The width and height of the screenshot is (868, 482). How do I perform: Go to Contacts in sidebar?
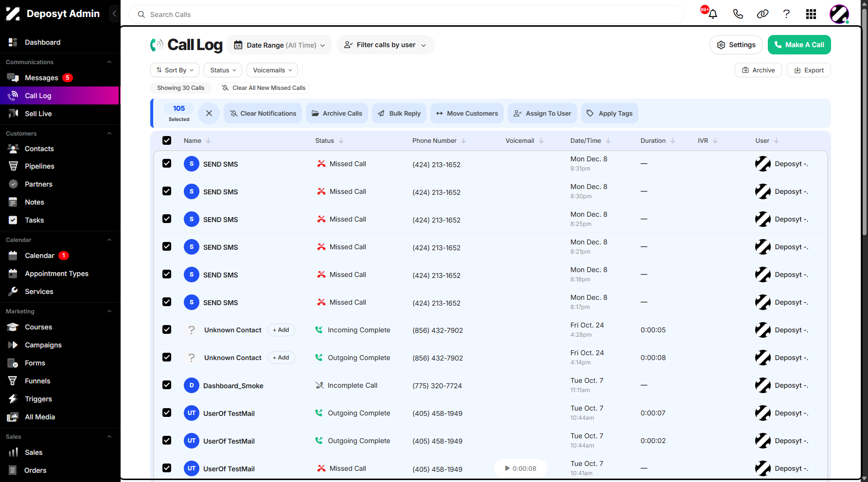(39, 149)
